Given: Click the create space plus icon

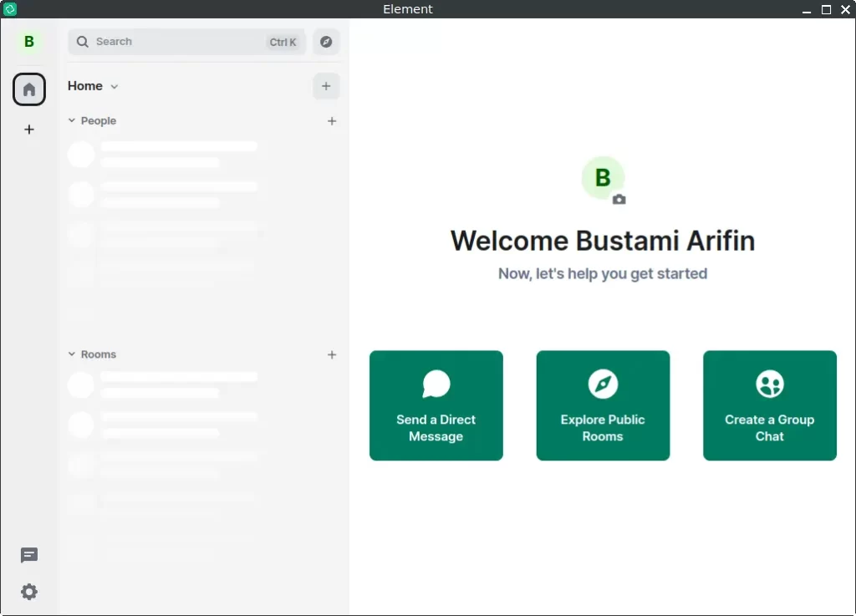Looking at the screenshot, I should pos(29,130).
